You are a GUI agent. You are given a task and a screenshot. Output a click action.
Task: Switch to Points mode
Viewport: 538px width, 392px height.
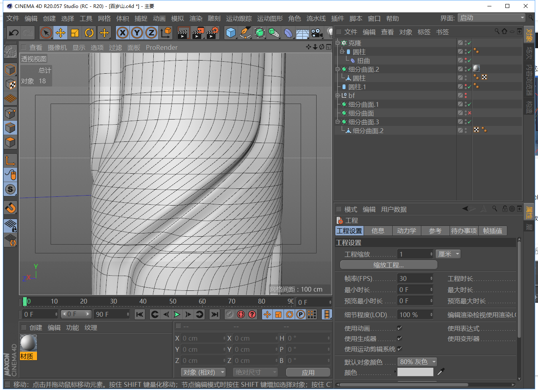click(x=10, y=114)
